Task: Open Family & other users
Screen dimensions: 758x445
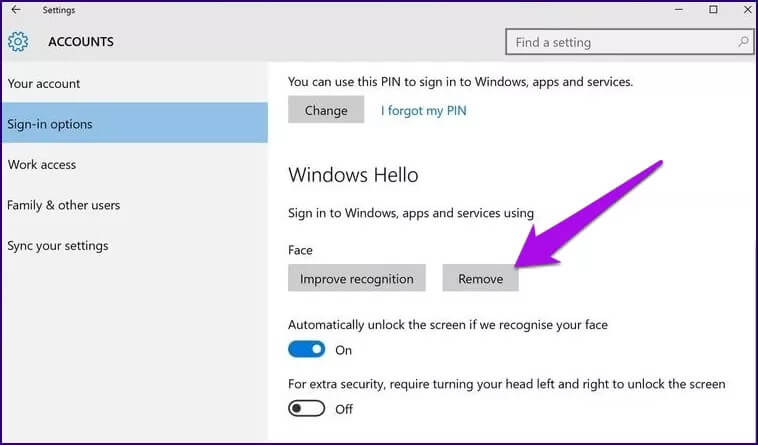Action: [x=134, y=205]
